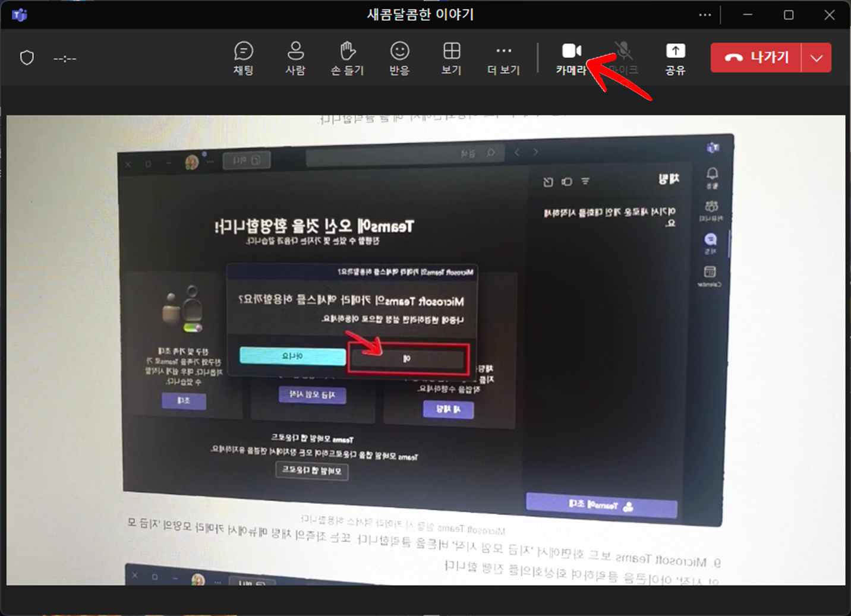851x616 pixels.
Task: Share content with the 공유 button
Action: [x=675, y=58]
